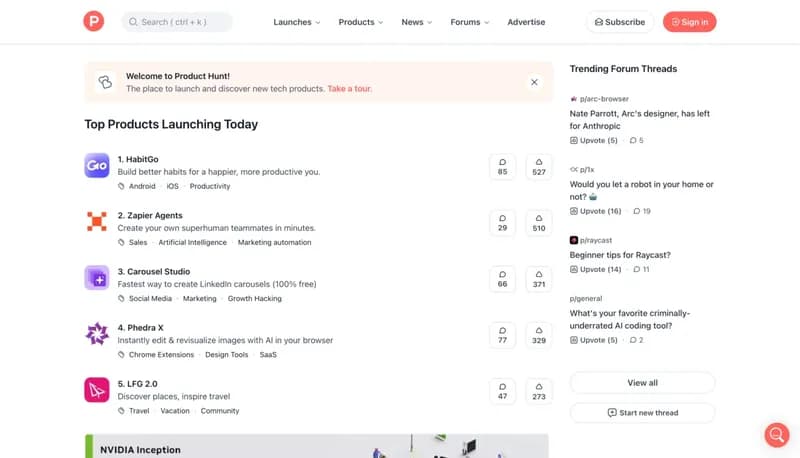The height and width of the screenshot is (458, 800).
Task: Upvote the Beginner tips for Raycast thread (14)
Action: click(x=595, y=269)
